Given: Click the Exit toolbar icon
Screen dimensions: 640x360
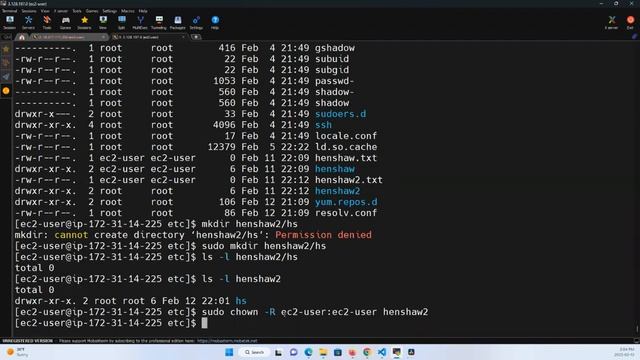Looking at the screenshot, I should tap(630, 22).
